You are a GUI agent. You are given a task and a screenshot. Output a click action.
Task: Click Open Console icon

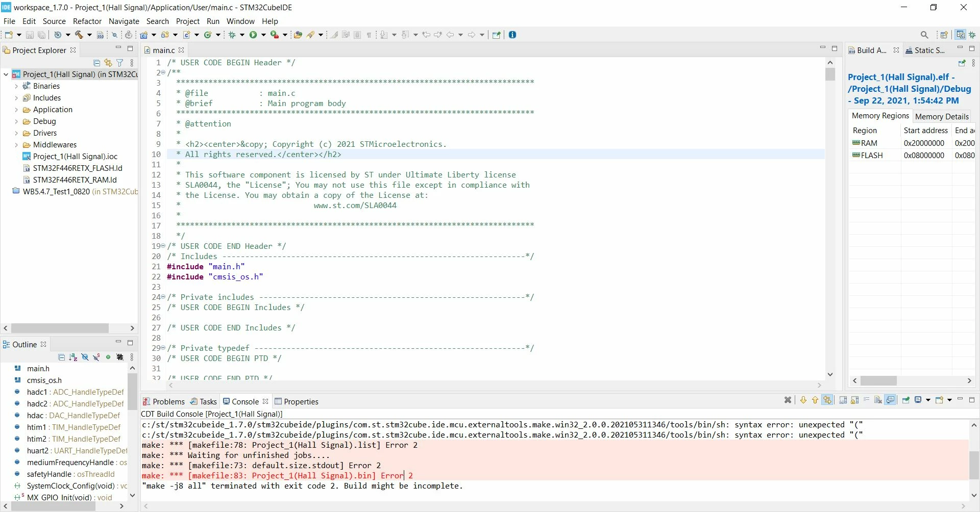[x=939, y=400]
